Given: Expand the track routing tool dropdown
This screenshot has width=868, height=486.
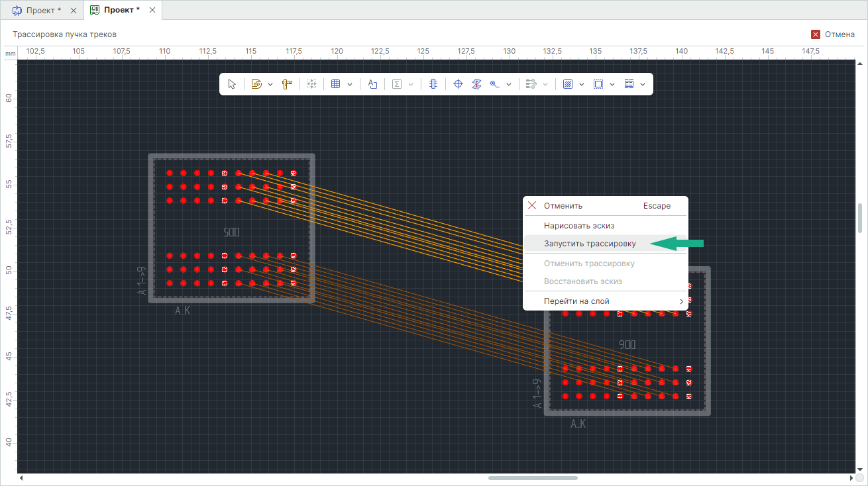Looking at the screenshot, I should coord(270,84).
